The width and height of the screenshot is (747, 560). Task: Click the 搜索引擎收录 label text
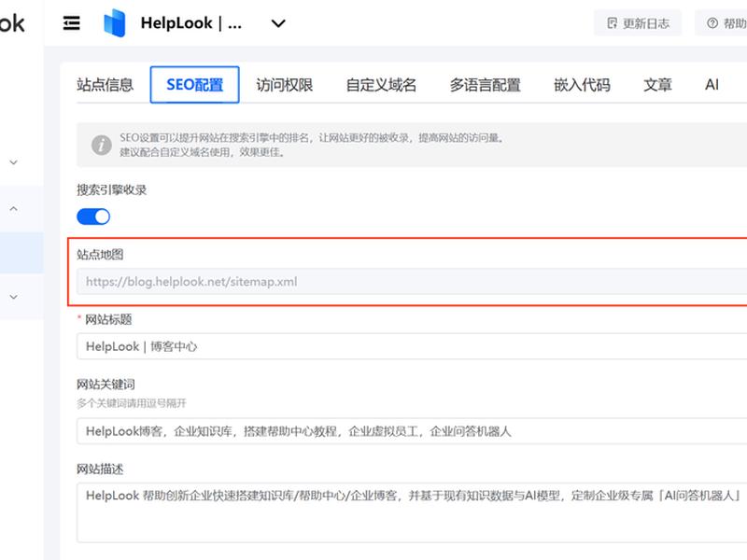[x=111, y=190]
